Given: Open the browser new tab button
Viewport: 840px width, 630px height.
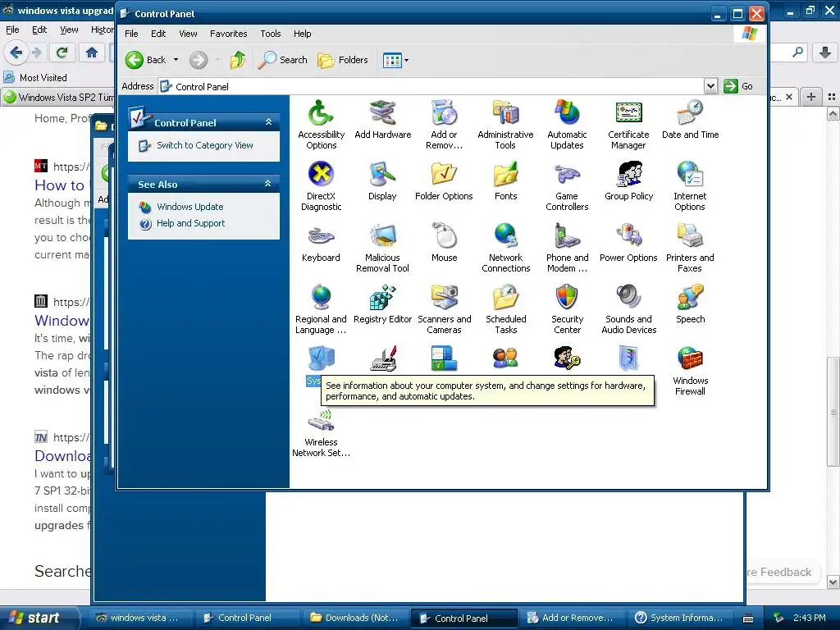Looking at the screenshot, I should [811, 97].
